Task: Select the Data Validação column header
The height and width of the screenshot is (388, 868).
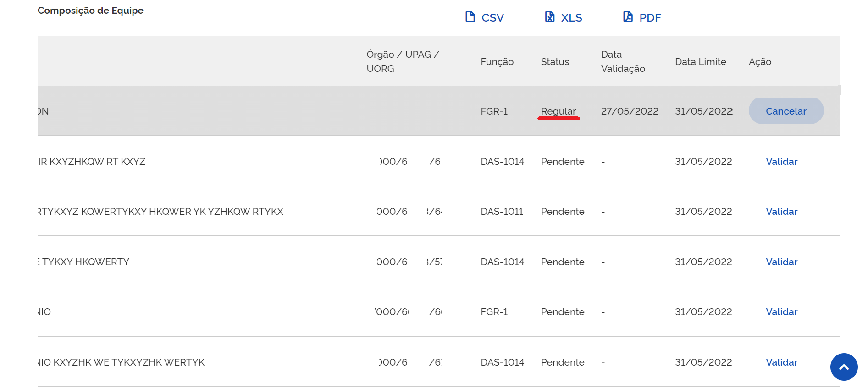Action: tap(622, 61)
